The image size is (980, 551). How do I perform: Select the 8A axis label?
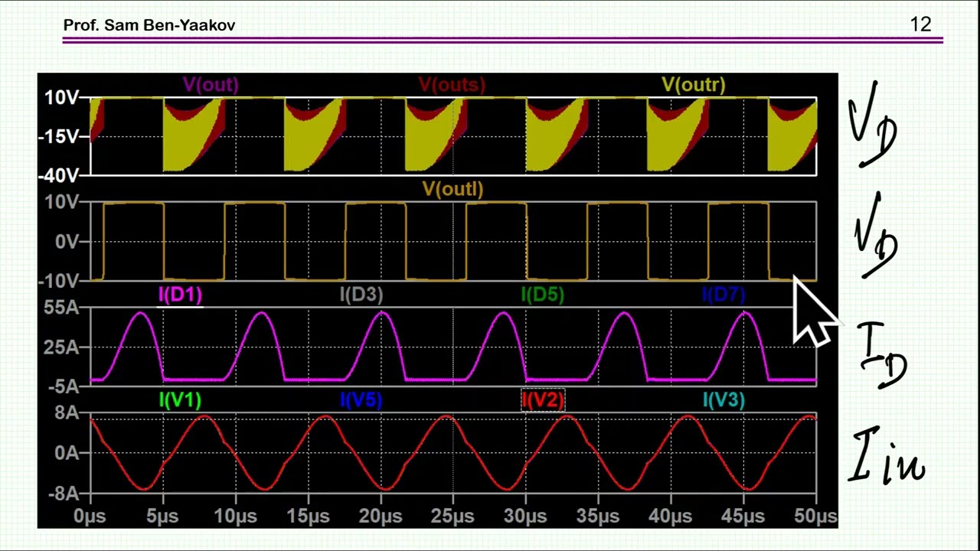coord(67,413)
